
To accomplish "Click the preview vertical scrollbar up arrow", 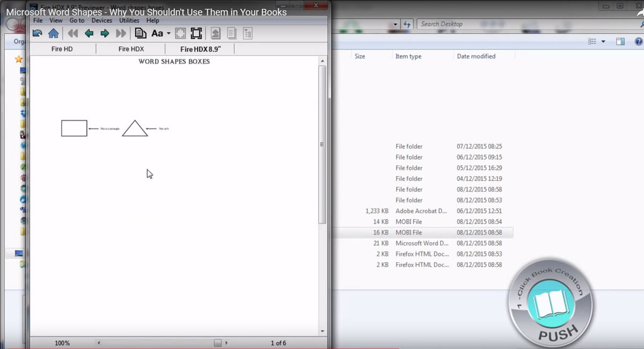I will [x=323, y=61].
